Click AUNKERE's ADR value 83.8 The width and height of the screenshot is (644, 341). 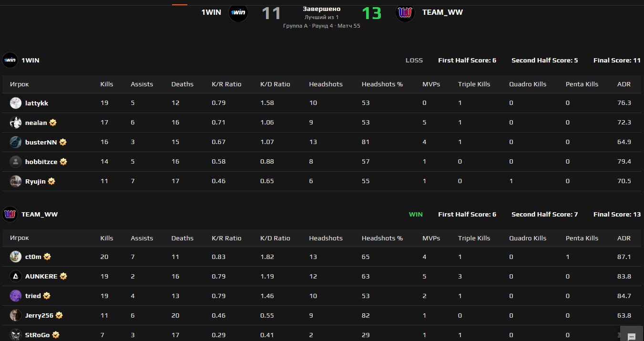pyautogui.click(x=624, y=276)
